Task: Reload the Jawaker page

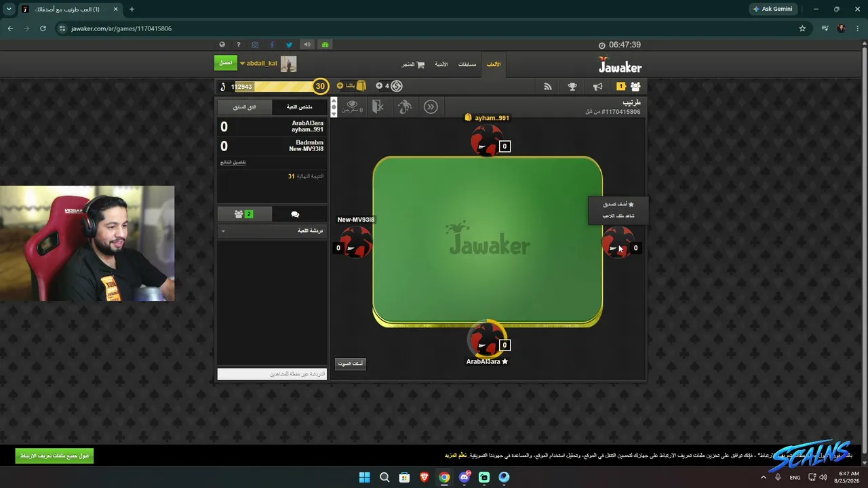Action: pos(43,28)
